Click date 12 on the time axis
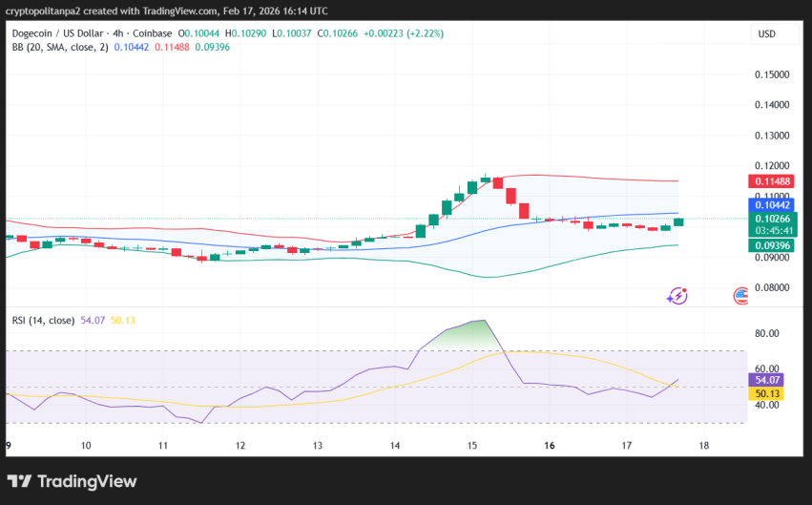The height and width of the screenshot is (505, 812). coord(240,445)
